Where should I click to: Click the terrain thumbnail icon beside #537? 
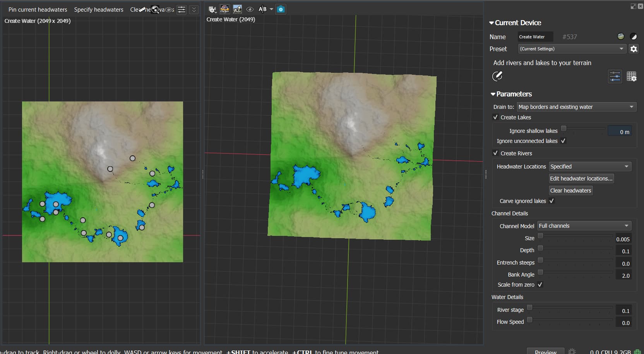(x=621, y=36)
